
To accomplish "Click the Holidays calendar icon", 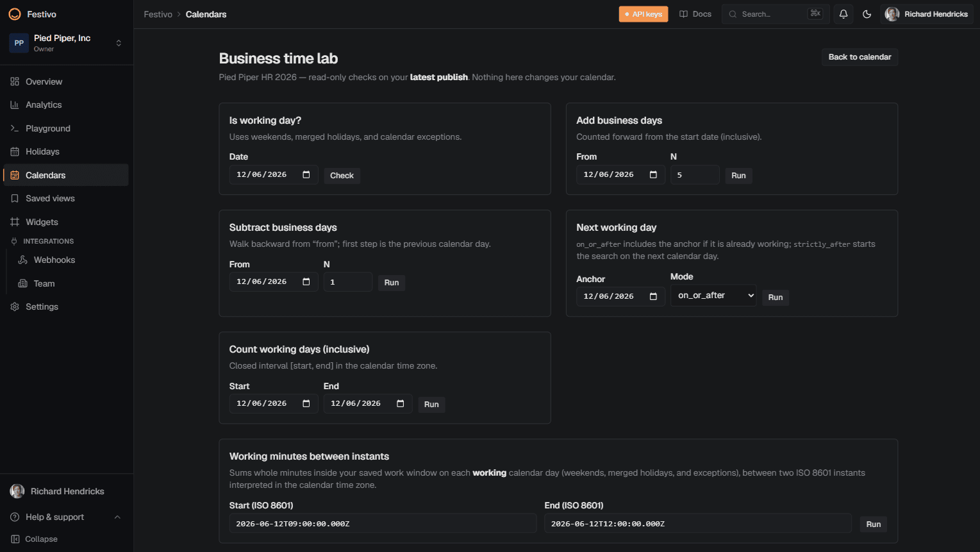I will pos(15,151).
